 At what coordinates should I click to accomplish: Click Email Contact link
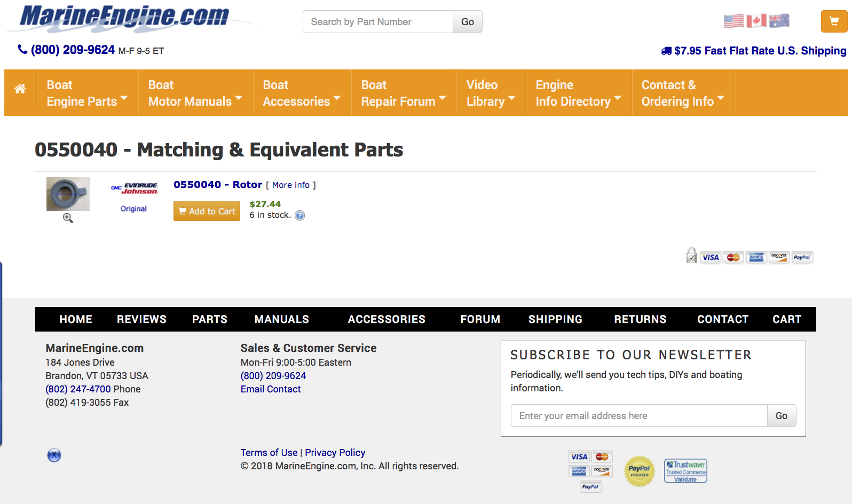(271, 389)
